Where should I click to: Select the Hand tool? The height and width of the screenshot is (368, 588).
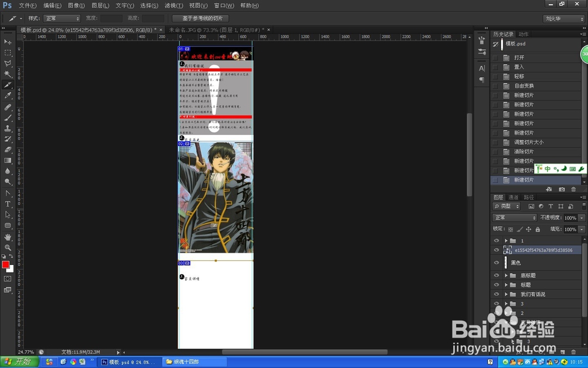pos(8,237)
